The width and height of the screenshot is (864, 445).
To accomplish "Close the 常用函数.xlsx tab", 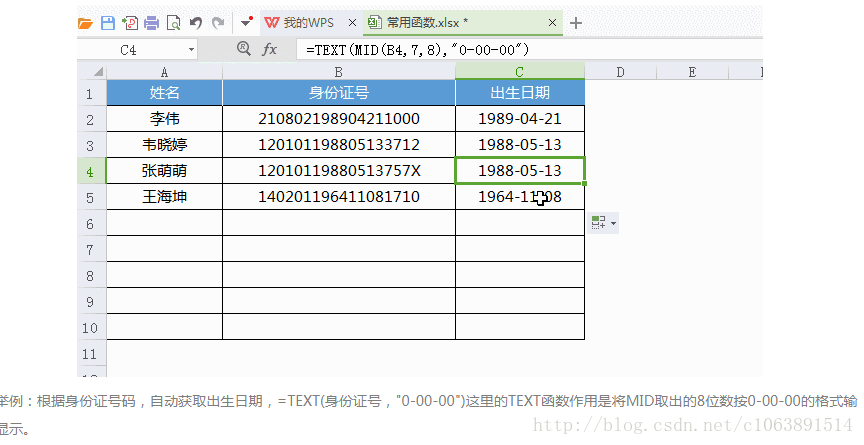I will tap(552, 23).
